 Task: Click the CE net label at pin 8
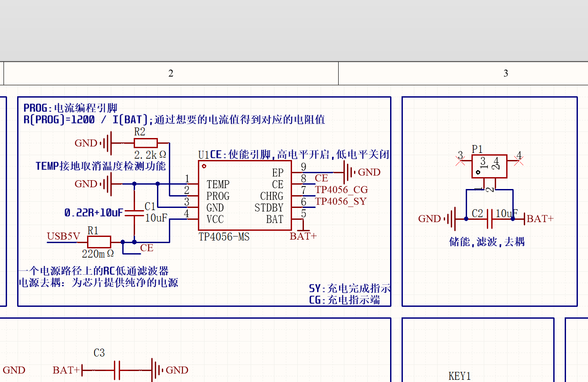pyautogui.click(x=321, y=178)
